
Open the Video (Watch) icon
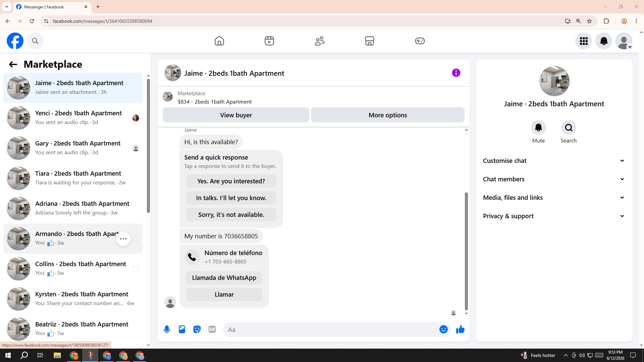click(x=269, y=41)
